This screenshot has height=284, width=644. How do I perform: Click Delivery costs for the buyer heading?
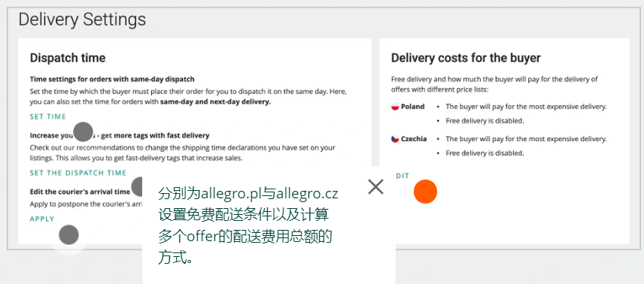click(466, 58)
